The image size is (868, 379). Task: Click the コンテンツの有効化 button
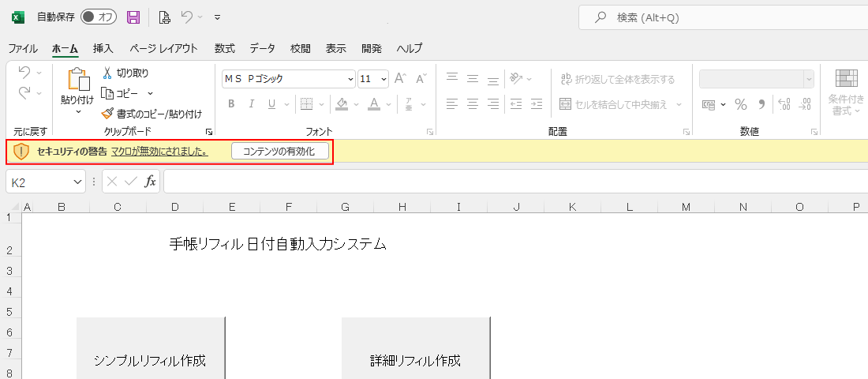click(279, 152)
